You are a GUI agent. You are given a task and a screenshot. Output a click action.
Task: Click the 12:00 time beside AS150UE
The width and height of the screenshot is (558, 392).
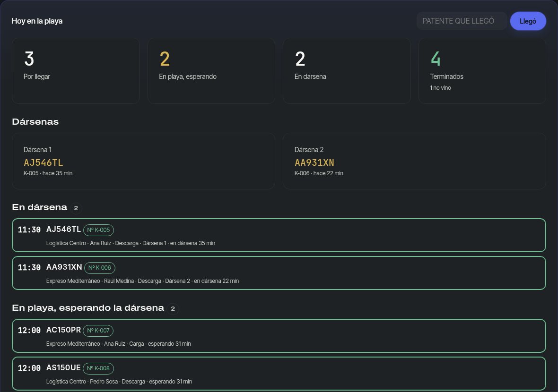29,368
